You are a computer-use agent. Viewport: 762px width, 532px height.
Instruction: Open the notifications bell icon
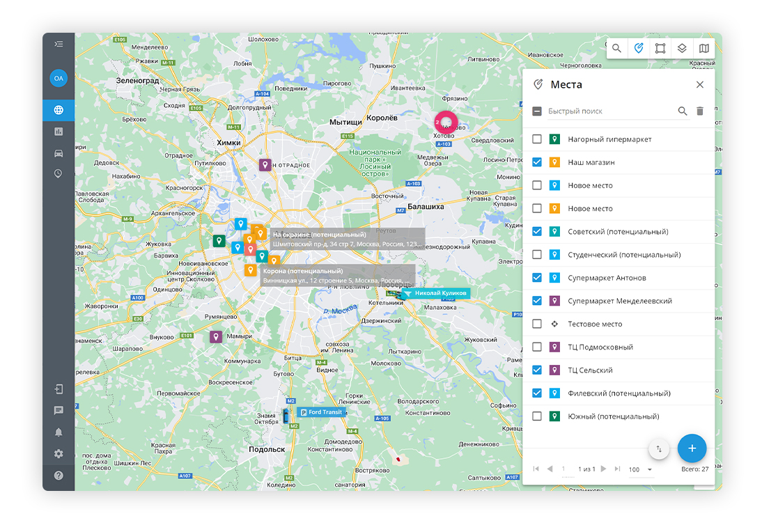59,432
